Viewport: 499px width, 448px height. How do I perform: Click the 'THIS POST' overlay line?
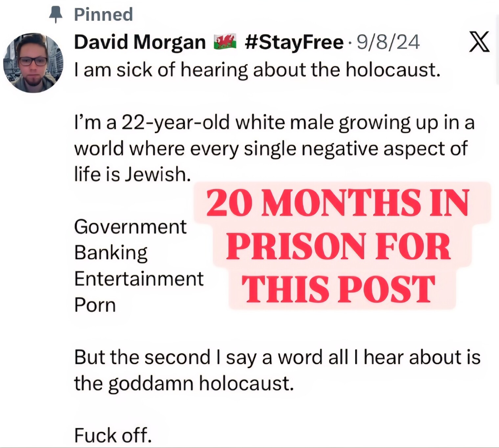point(338,289)
